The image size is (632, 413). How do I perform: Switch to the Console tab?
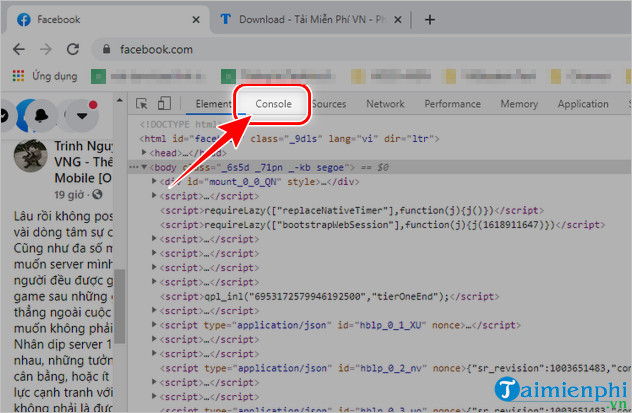(273, 104)
